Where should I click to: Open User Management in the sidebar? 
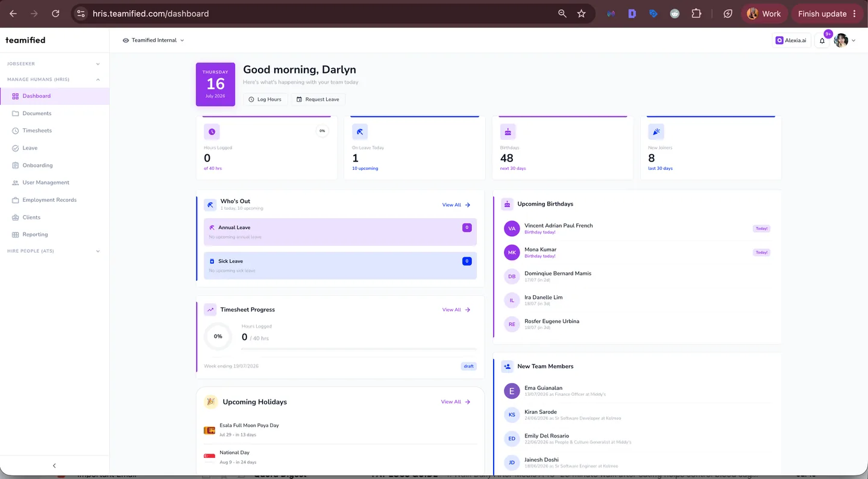pyautogui.click(x=55, y=183)
